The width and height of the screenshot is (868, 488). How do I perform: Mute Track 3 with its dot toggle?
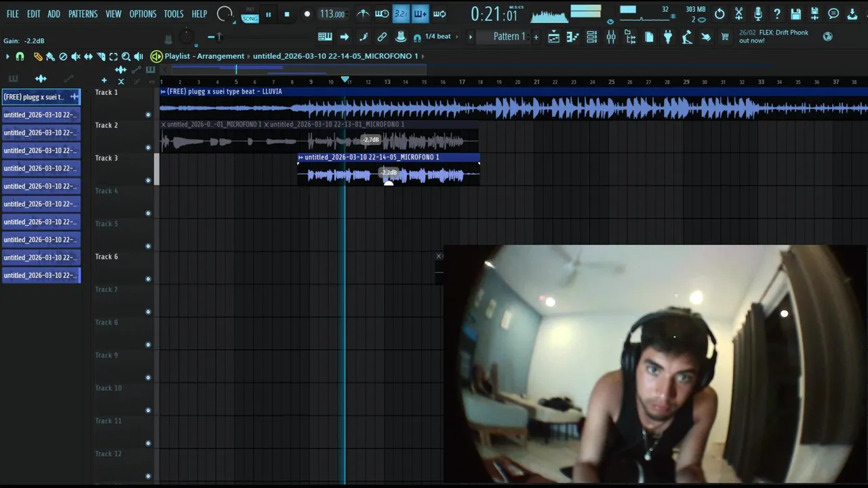pyautogui.click(x=148, y=180)
